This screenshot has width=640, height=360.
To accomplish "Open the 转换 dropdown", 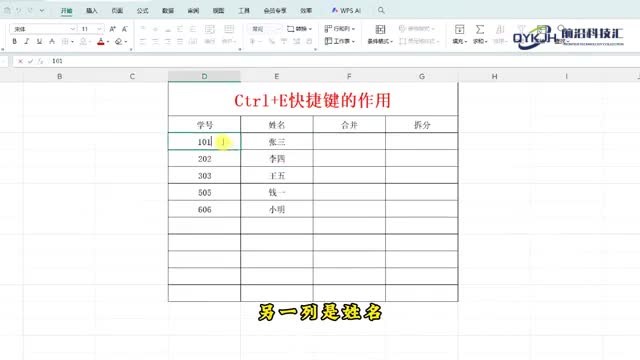I will pyautogui.click(x=299, y=29).
